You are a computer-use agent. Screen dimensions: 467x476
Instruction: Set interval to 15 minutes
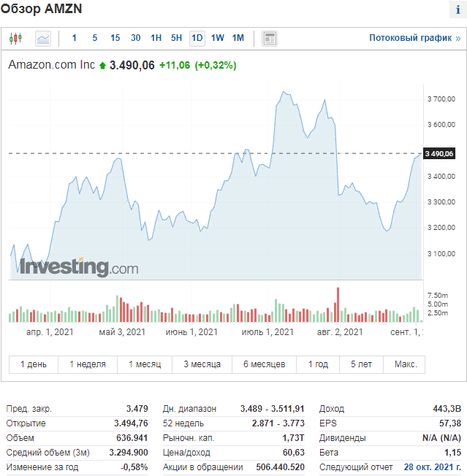click(115, 38)
